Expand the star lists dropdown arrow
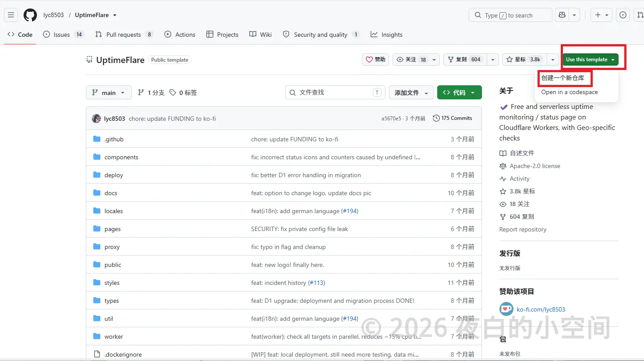644x361 pixels. point(553,60)
